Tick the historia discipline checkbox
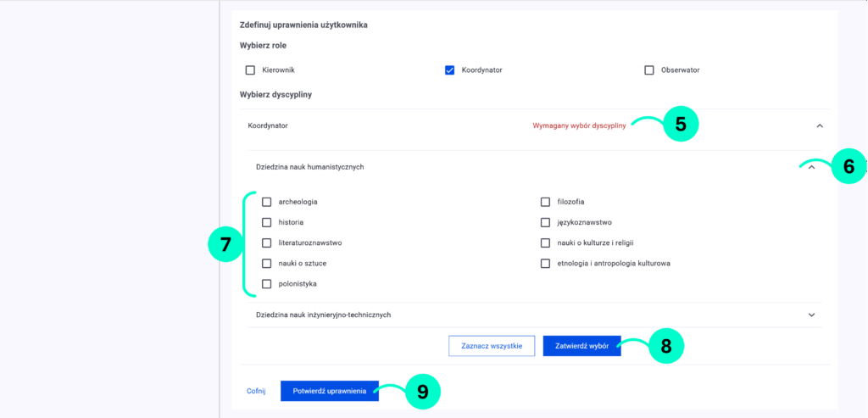The height and width of the screenshot is (418, 868). click(267, 222)
